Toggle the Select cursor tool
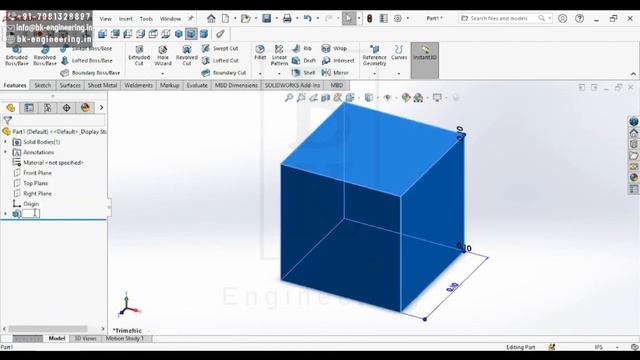 348,18
